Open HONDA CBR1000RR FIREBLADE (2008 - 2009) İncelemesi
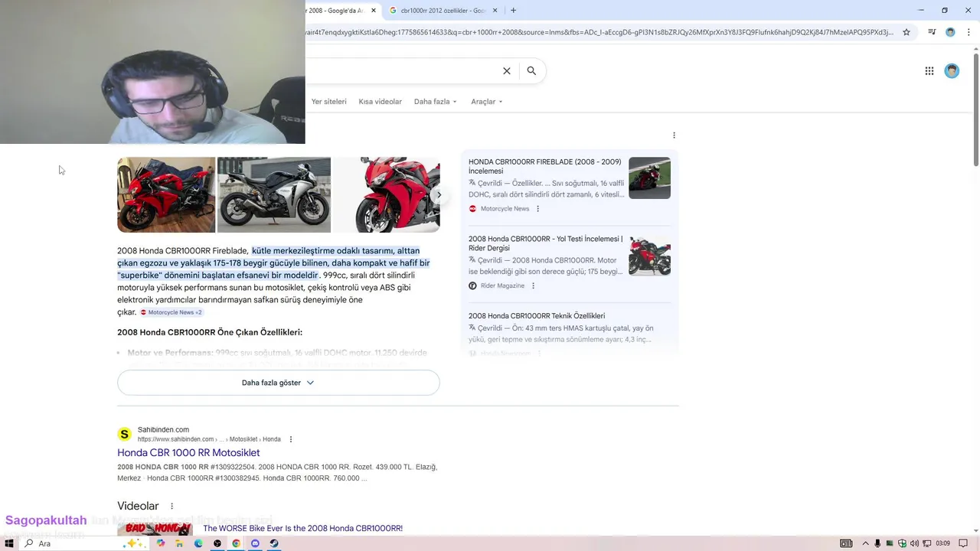This screenshot has height=551, width=980. pyautogui.click(x=545, y=166)
